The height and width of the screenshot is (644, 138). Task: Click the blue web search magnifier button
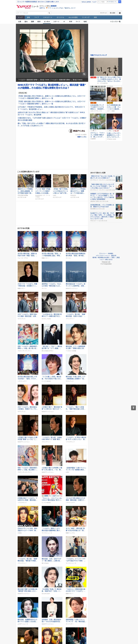pos(120,2)
